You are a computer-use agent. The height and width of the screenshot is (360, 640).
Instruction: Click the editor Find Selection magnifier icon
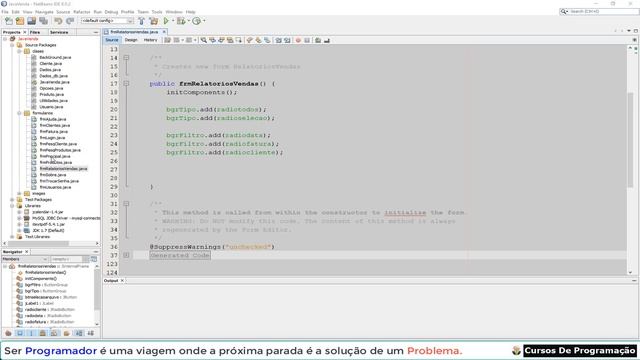(x=203, y=40)
